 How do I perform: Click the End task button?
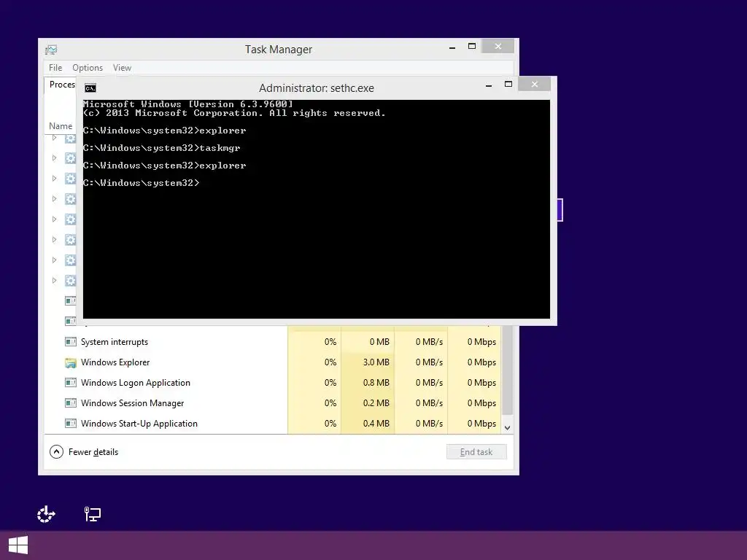[x=476, y=452]
